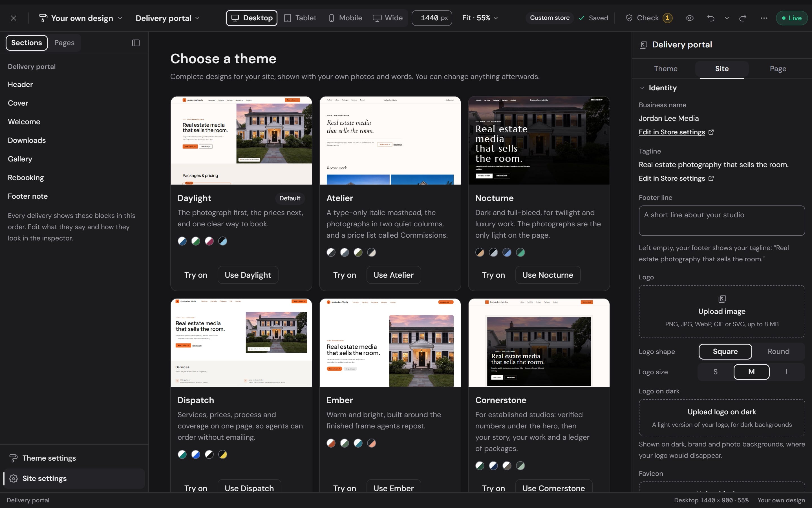Switch to the Theme inspector tab
The image size is (812, 508).
(x=666, y=69)
